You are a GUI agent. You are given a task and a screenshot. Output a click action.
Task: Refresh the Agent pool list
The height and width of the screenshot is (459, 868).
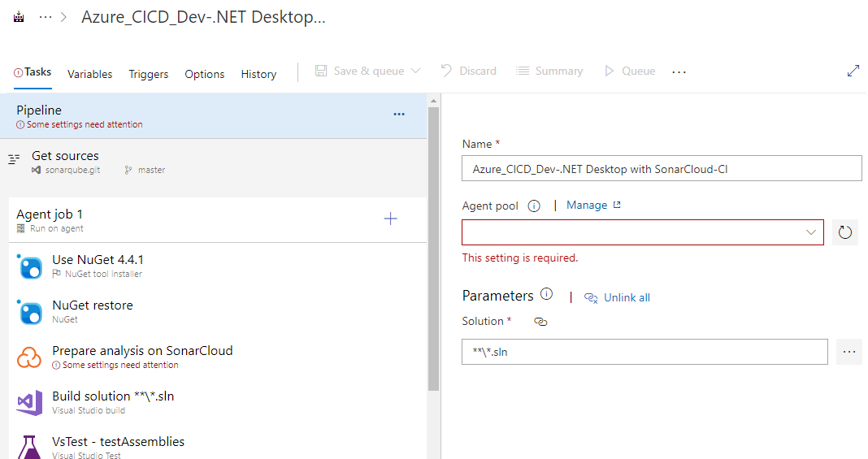844,232
